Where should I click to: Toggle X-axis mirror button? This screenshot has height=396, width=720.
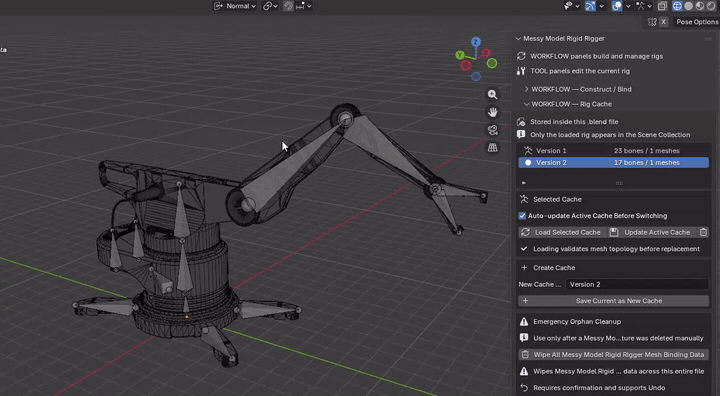coord(664,22)
